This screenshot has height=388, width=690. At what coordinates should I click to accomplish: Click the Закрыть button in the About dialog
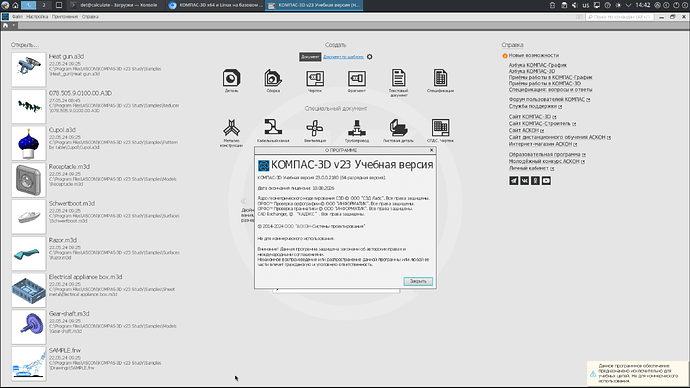click(x=418, y=281)
